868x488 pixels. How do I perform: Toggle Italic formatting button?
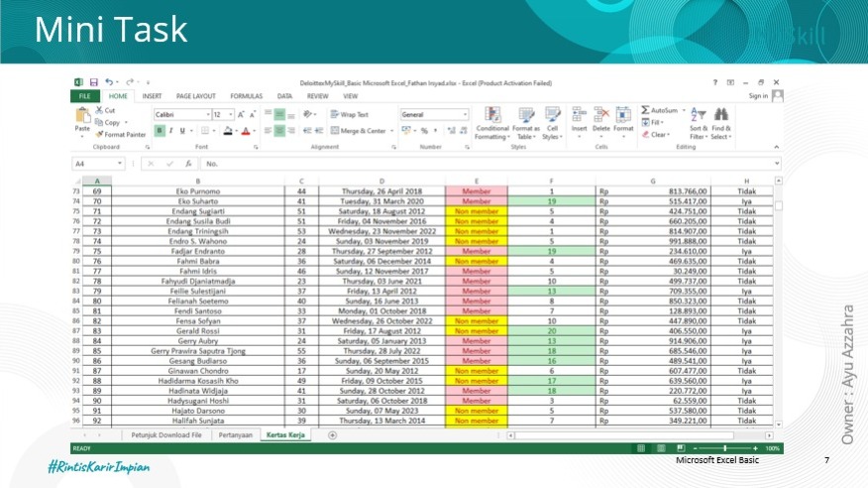point(171,131)
